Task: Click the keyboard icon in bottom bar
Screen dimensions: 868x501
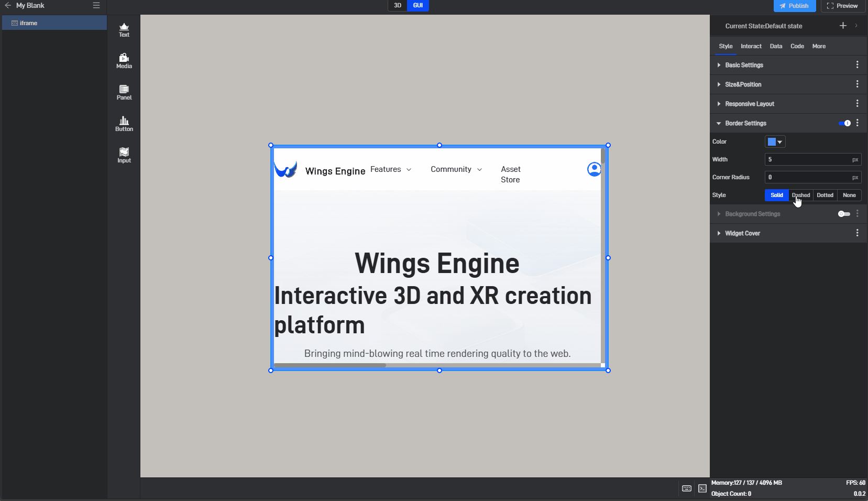Action: [x=687, y=488]
